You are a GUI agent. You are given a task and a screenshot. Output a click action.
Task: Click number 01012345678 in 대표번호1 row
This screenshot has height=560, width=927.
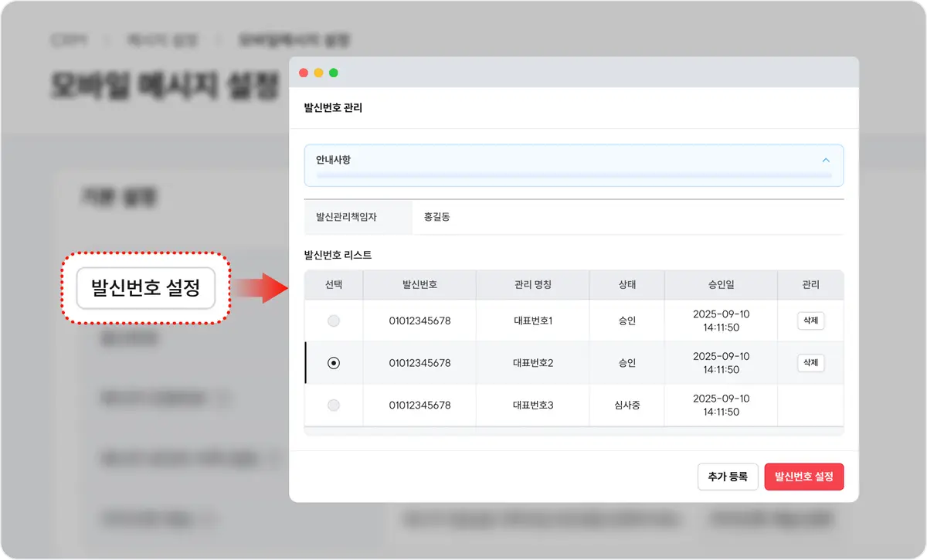419,321
